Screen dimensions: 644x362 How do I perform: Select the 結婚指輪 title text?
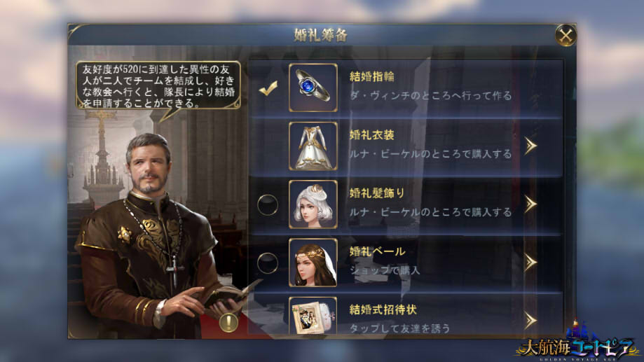[x=371, y=76]
